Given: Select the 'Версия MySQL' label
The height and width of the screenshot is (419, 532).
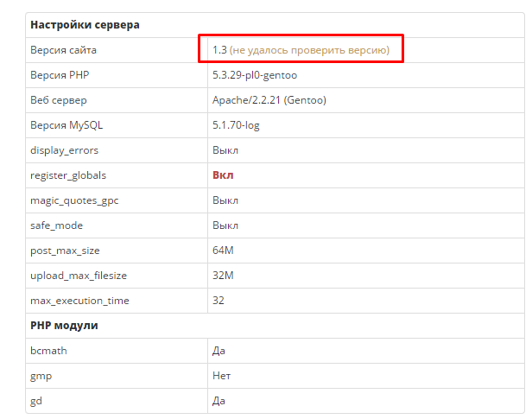Looking at the screenshot, I should coord(66,125).
